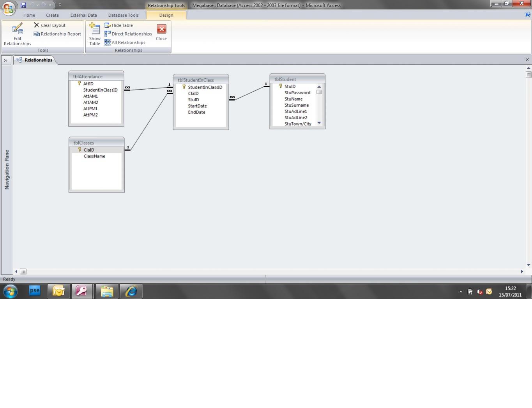This screenshot has height=408, width=532.
Task: Switch to the Database Tools tab
Action: (x=124, y=15)
